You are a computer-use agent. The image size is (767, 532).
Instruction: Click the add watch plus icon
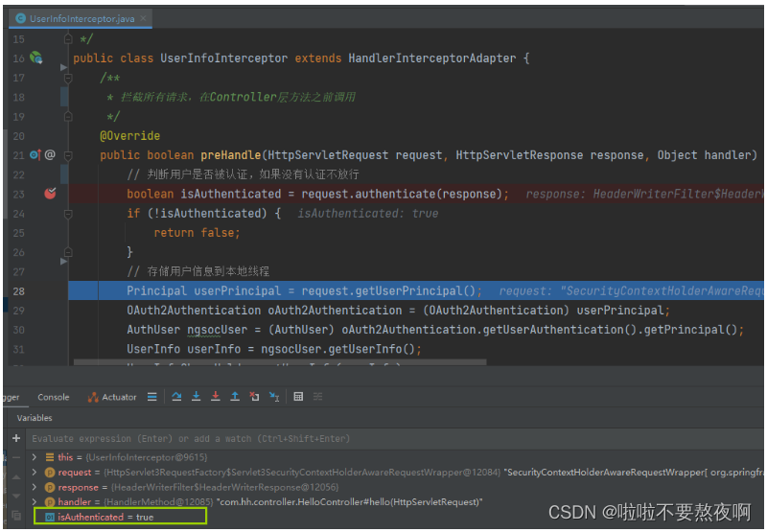pos(16,438)
